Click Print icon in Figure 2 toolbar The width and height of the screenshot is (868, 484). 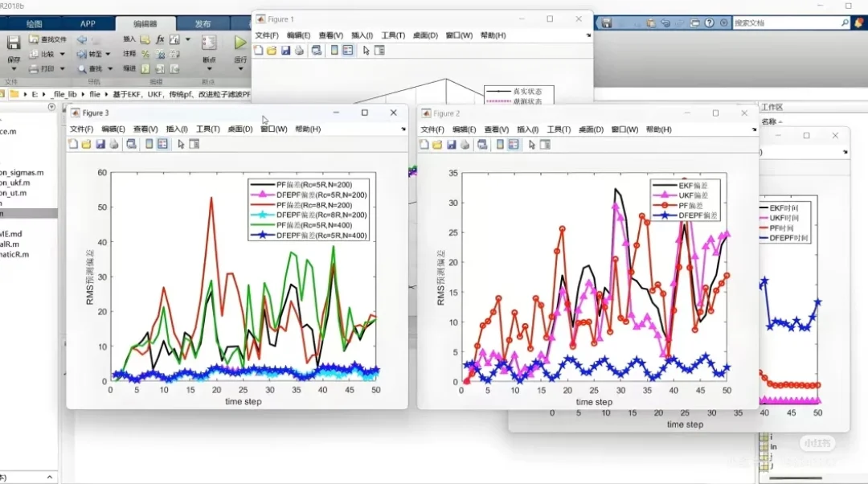coord(465,145)
